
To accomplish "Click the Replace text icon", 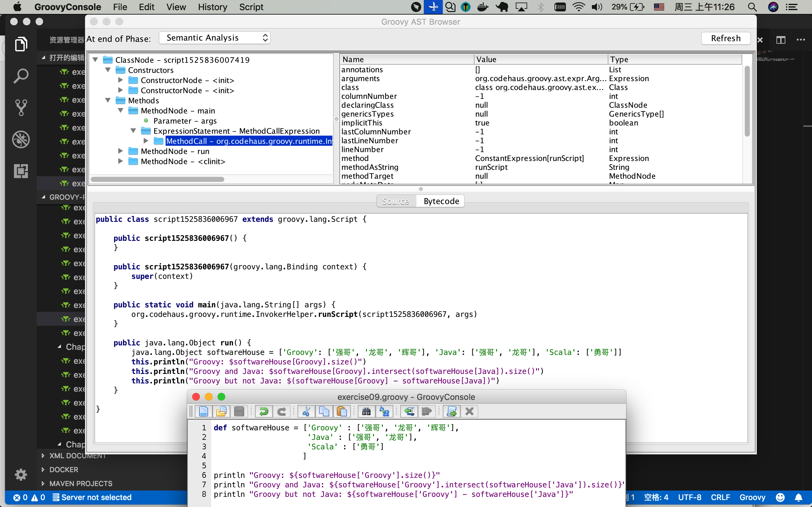I will coord(384,411).
